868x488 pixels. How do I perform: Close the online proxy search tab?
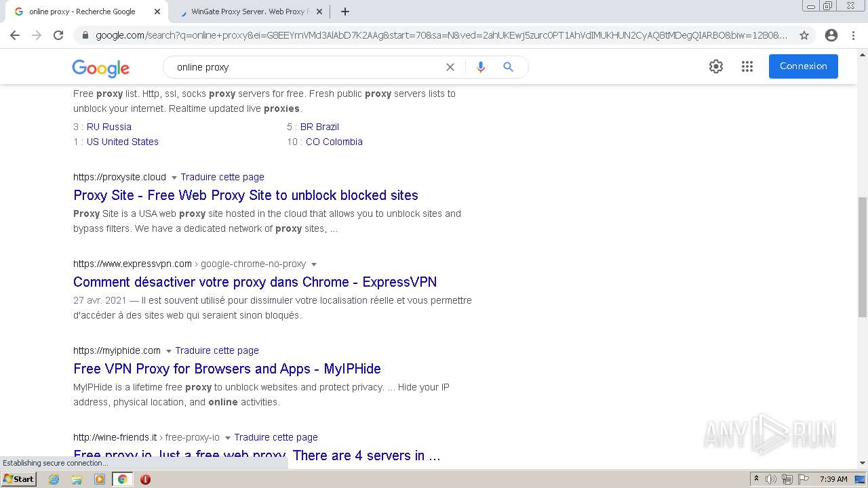point(157,12)
